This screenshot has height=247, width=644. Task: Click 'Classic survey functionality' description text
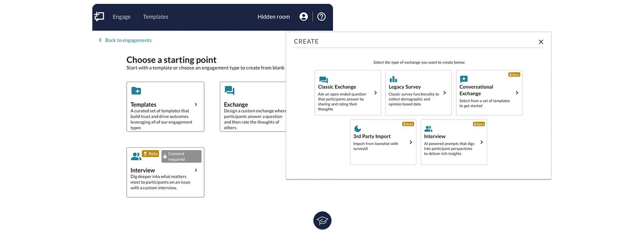pyautogui.click(x=414, y=99)
